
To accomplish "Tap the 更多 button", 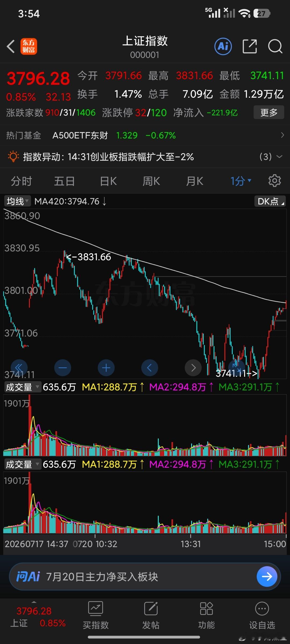I will pyautogui.click(x=269, y=112).
